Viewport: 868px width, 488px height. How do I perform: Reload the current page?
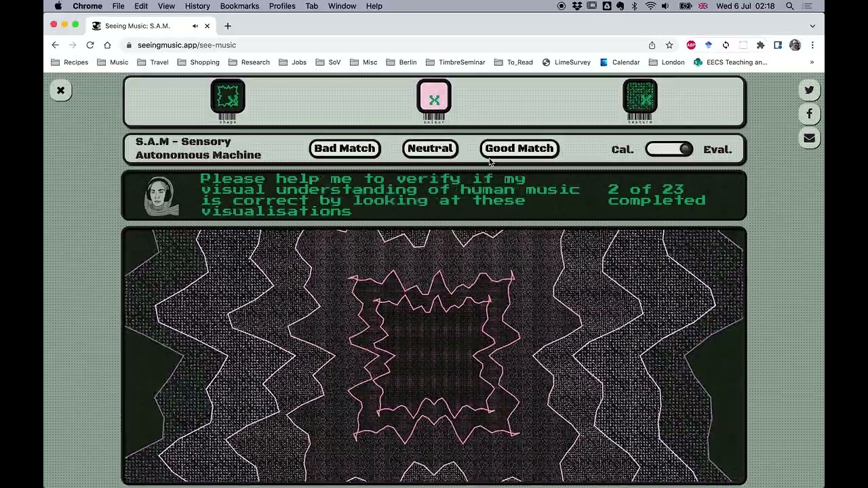pos(90,45)
